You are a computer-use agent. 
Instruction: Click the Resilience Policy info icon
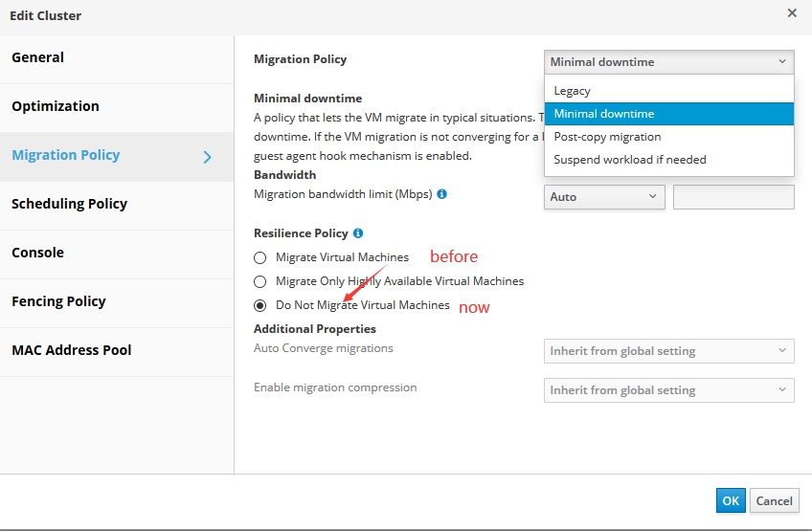(x=358, y=233)
